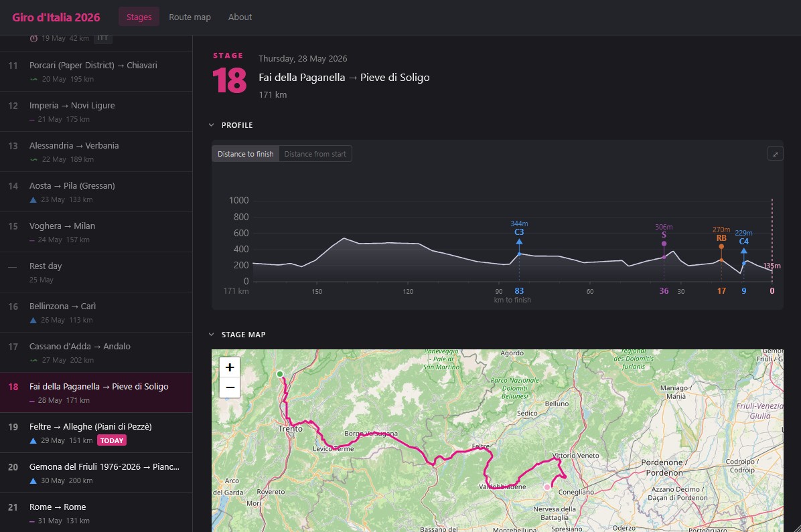Click the Trento label on the map

(x=290, y=429)
